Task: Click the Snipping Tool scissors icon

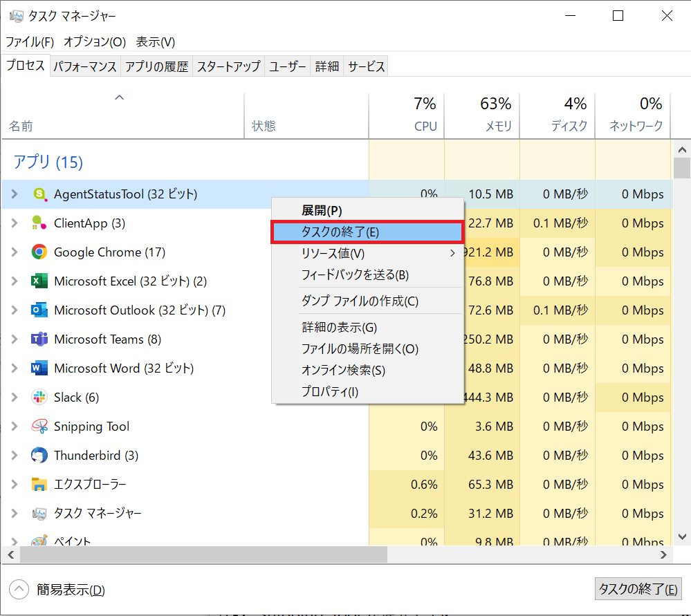Action: click(x=39, y=426)
